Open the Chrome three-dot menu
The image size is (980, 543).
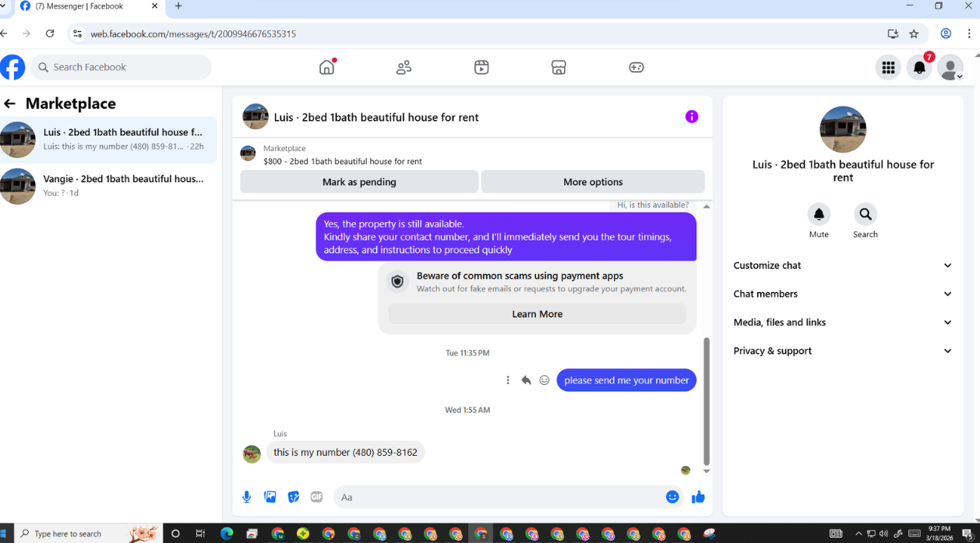pyautogui.click(x=968, y=33)
